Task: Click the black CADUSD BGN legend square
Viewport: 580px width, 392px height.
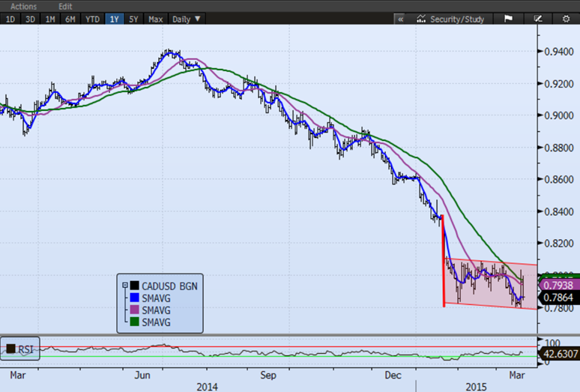Action: (133, 285)
